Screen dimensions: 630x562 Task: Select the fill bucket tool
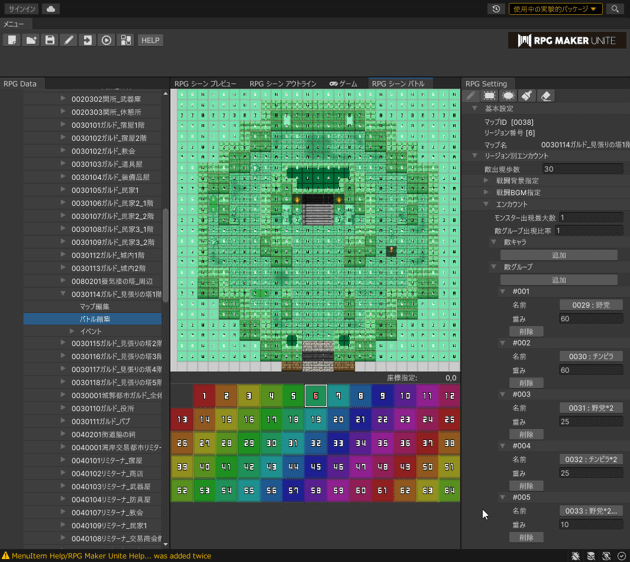[x=527, y=96]
